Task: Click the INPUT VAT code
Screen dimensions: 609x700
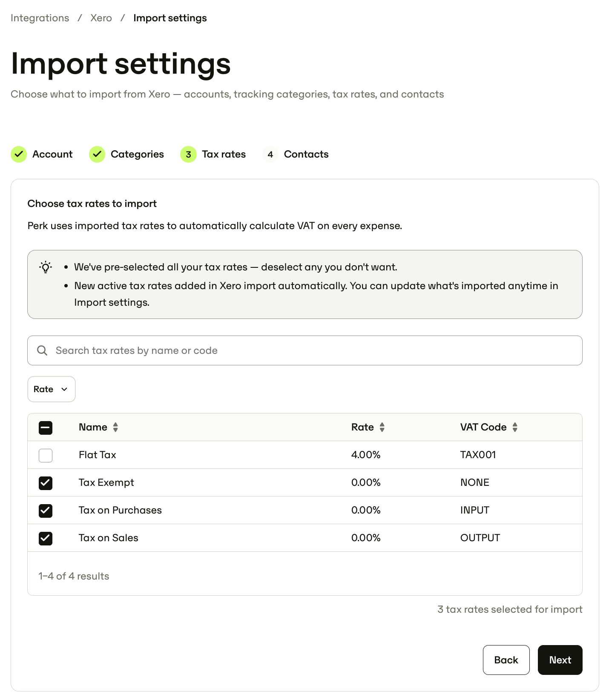Action: tap(475, 510)
